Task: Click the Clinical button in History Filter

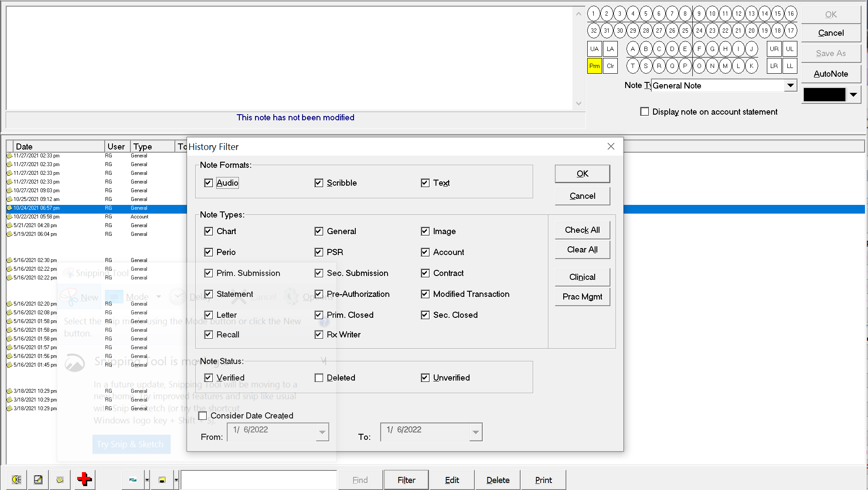Action: (x=582, y=277)
